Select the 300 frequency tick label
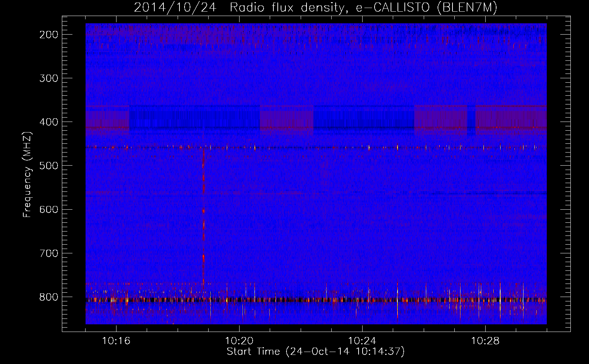 (48, 78)
